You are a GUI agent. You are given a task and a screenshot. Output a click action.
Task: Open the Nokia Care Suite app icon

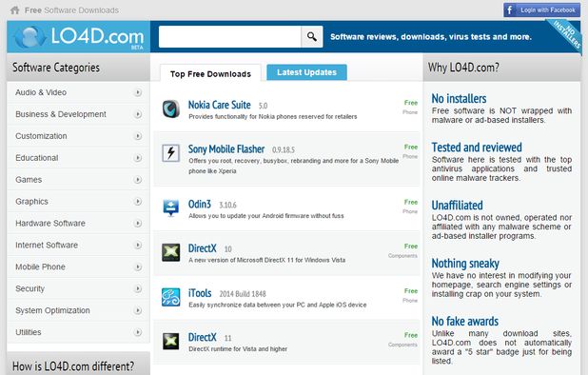pos(171,109)
